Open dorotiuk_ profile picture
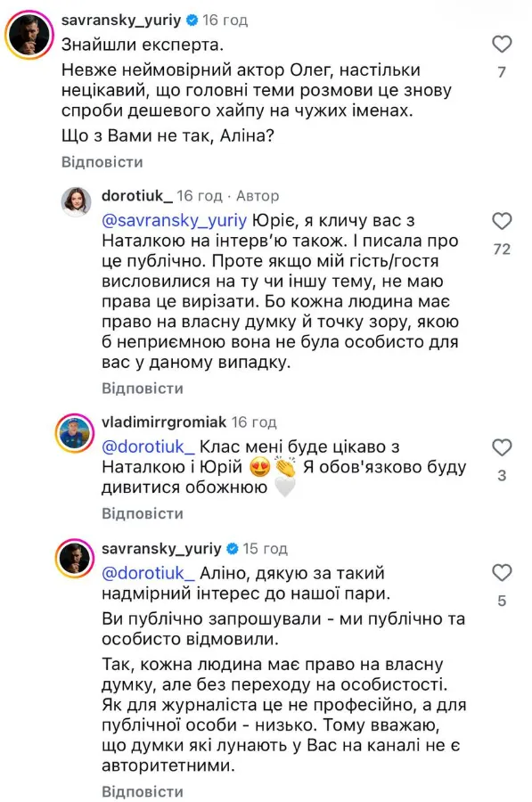 point(77,201)
